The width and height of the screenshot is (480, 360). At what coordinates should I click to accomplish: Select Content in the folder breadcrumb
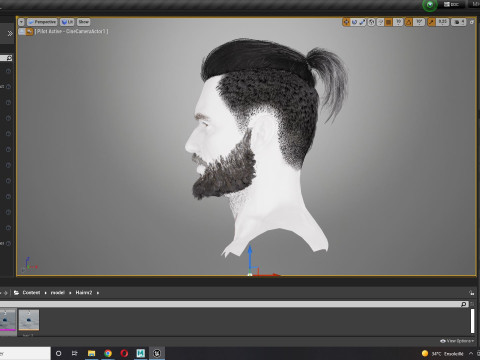coord(31,293)
